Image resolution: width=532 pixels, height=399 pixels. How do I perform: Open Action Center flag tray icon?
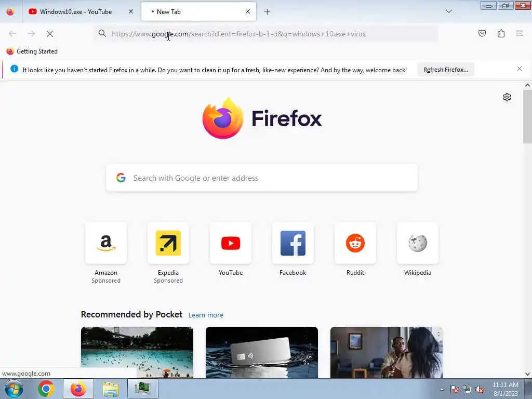[x=455, y=390]
